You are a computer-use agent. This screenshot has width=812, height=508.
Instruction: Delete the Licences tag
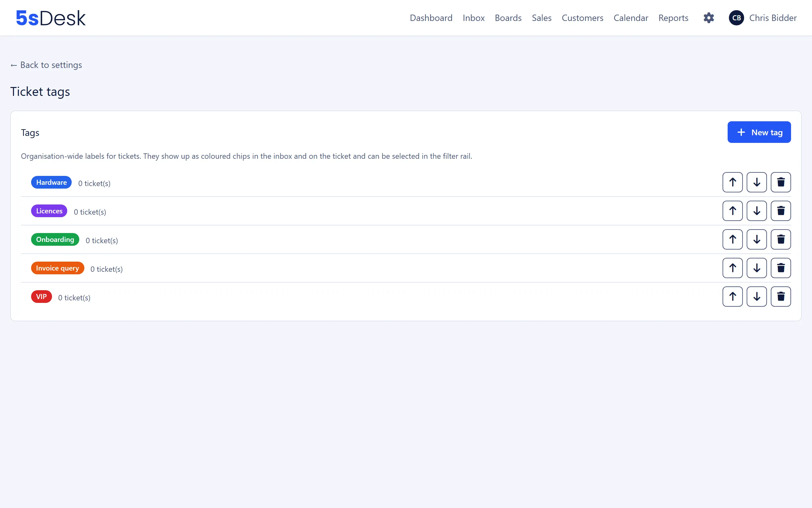781,211
